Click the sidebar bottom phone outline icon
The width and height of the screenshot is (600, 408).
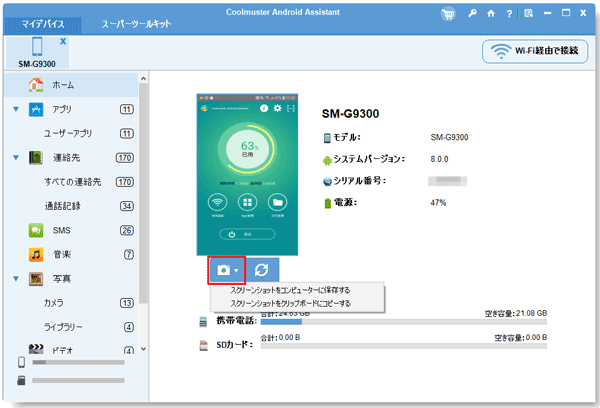point(21,362)
